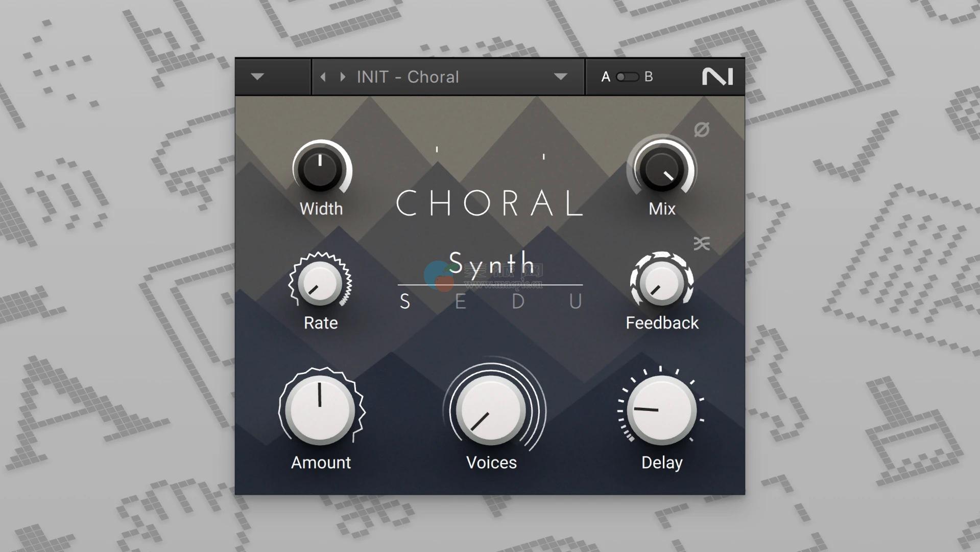Click the Delay knob
This screenshot has width=980, height=552.
[x=661, y=410]
